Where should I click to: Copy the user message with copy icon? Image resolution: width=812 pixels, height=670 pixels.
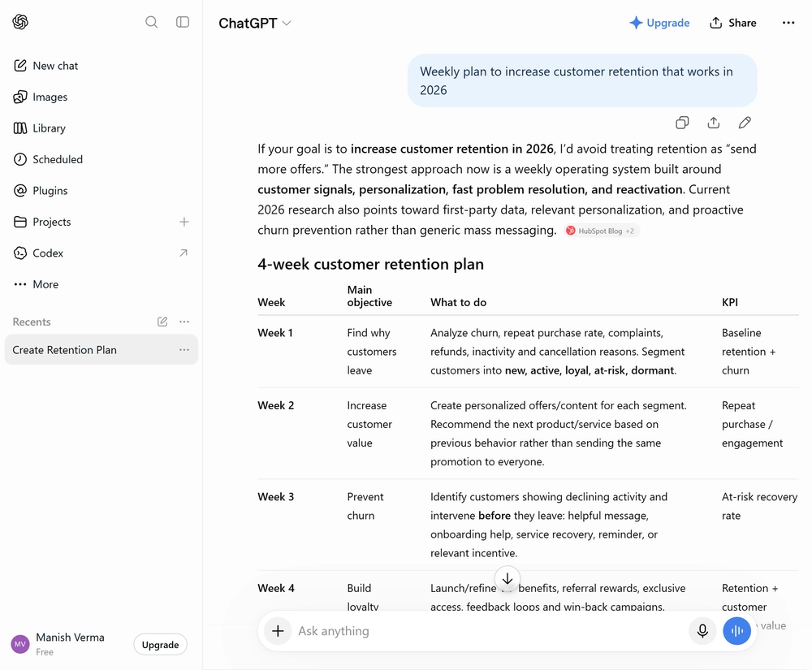682,123
